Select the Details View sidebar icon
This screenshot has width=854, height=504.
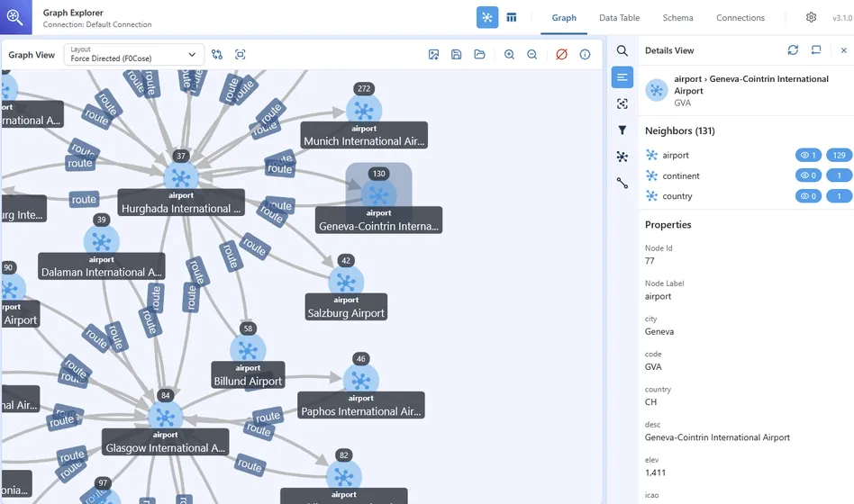click(x=622, y=77)
